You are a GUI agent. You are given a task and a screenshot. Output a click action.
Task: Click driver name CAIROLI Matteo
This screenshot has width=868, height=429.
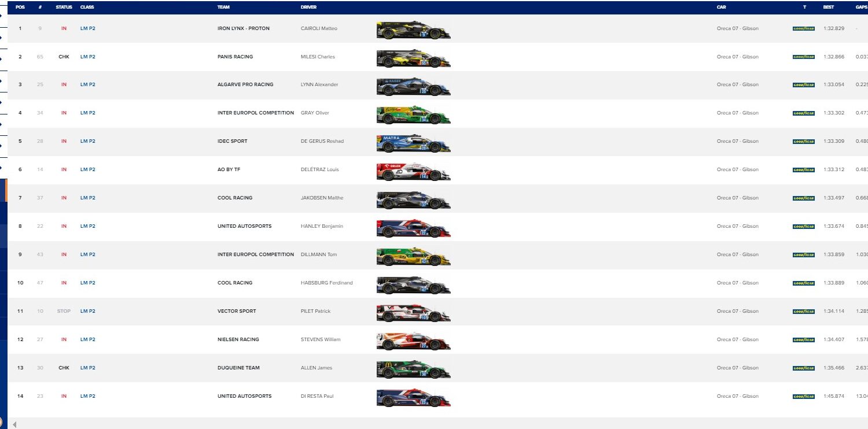pos(319,28)
